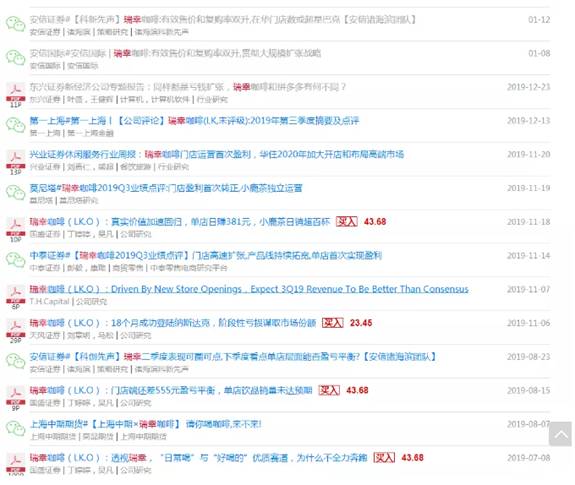Open the report dated 2019-07-08

pyautogui.click(x=198, y=458)
